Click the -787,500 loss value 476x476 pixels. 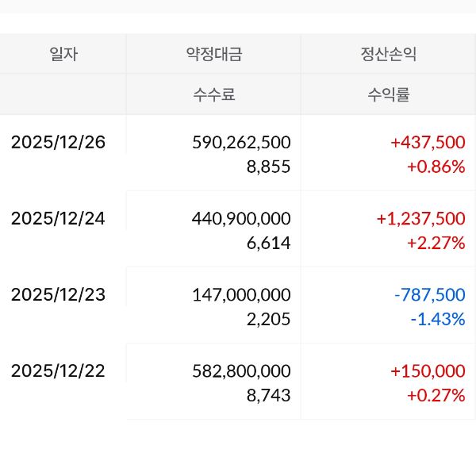(429, 295)
